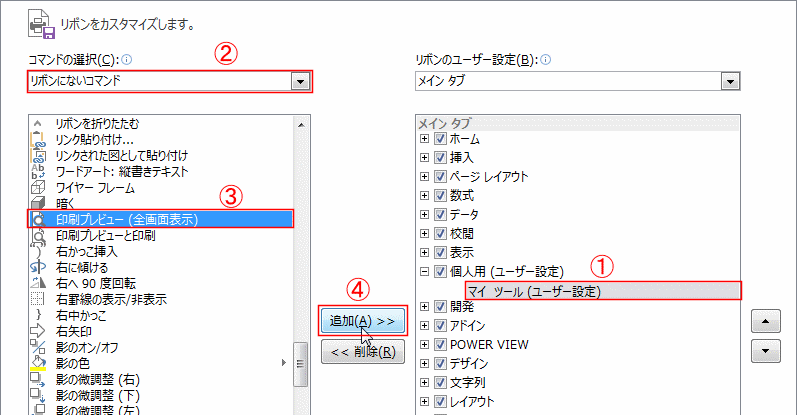The width and height of the screenshot is (797, 415).
Task: Select the 校閲 tab entry
Action: (462, 233)
